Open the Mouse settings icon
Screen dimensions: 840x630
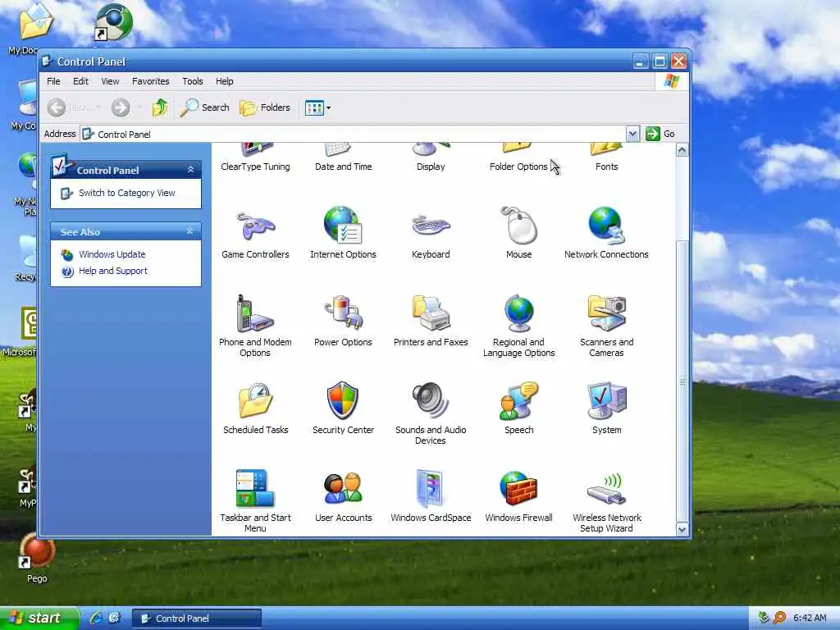pos(519,225)
